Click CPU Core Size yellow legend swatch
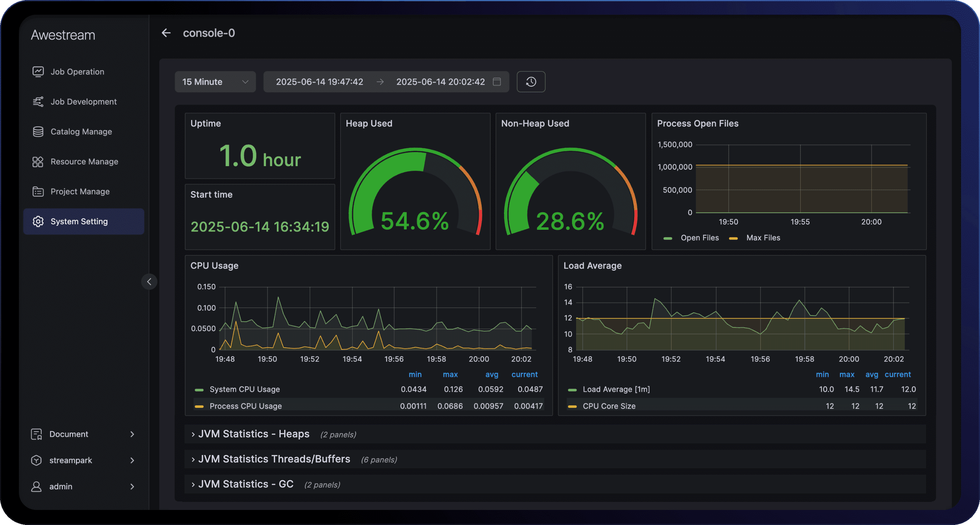 pyautogui.click(x=572, y=406)
